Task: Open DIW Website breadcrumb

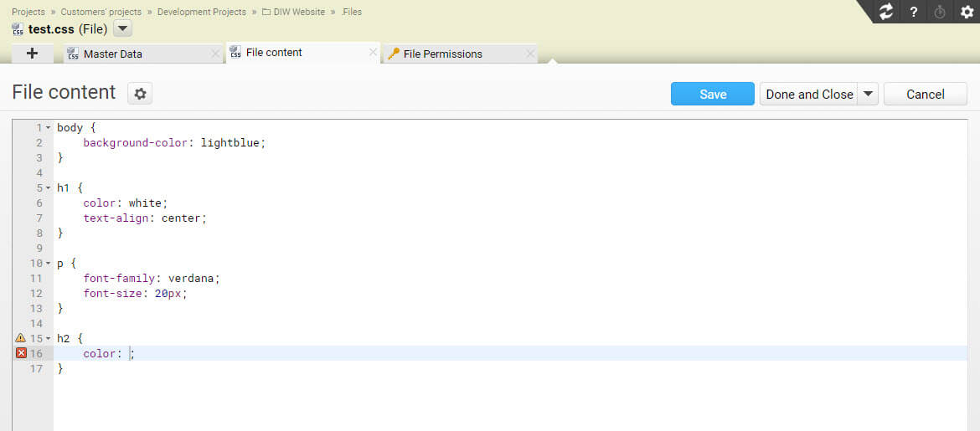Action: (x=294, y=12)
